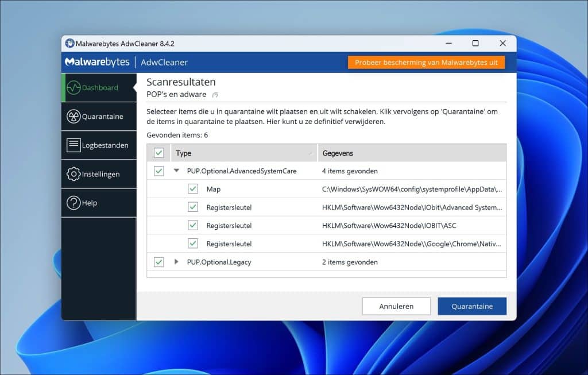Click the Annuleren button
The width and height of the screenshot is (588, 375).
pos(396,307)
